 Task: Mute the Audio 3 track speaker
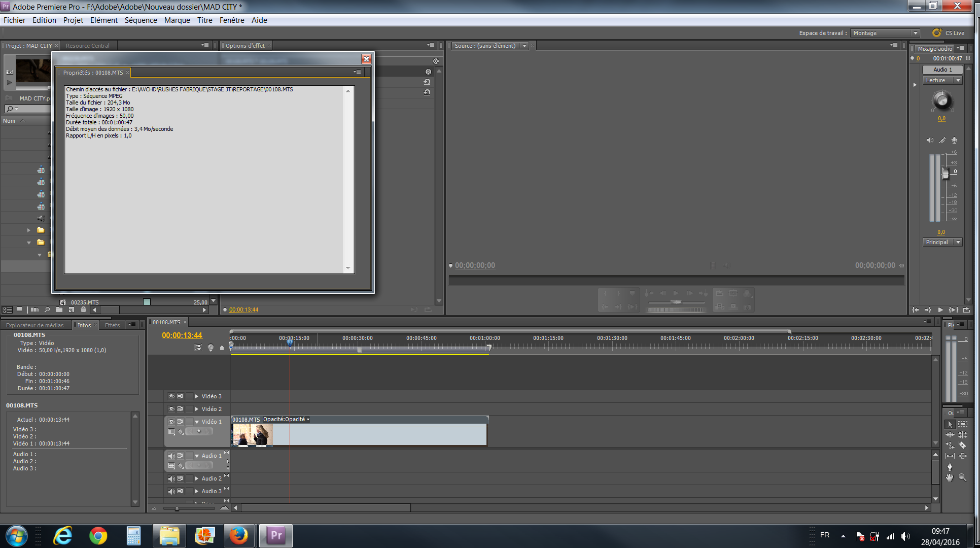click(171, 491)
